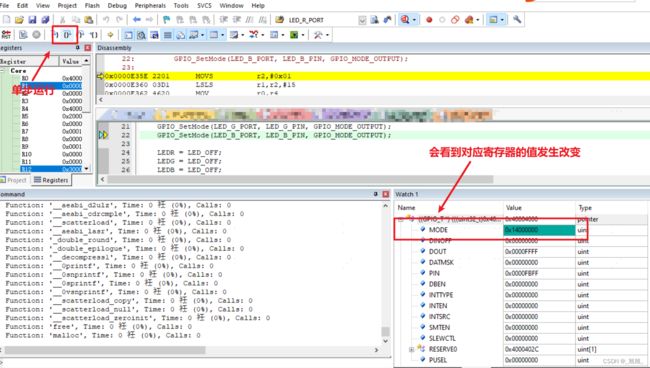Open the Toolbox dropdown arrow
Screen dimensions: 650x368
pyautogui.click(x=327, y=35)
